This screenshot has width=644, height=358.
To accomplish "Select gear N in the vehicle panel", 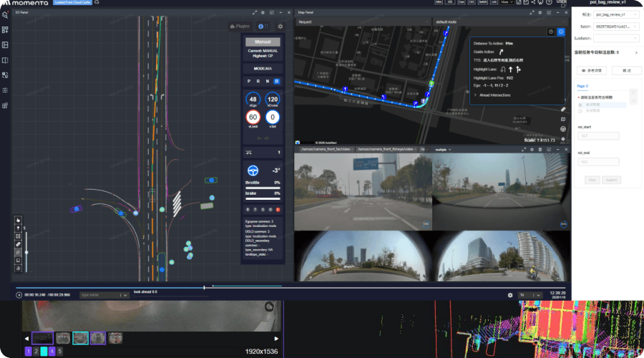I will [x=268, y=82].
